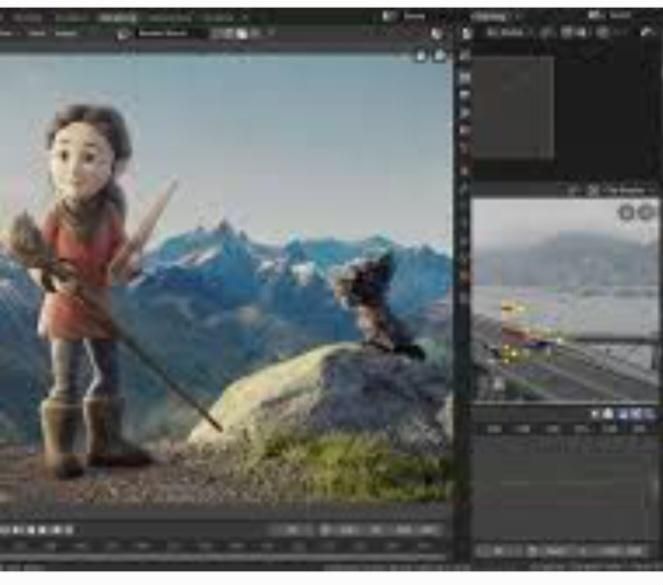Open the outliner display mode dropdown

click(507, 33)
